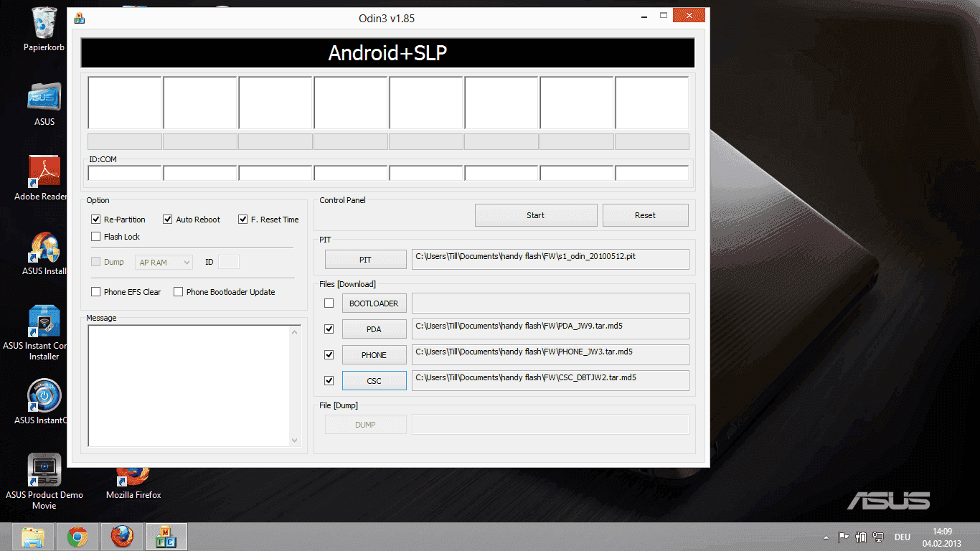Click the Android+SLP banner
This screenshot has height=551, width=980.
[x=387, y=53]
